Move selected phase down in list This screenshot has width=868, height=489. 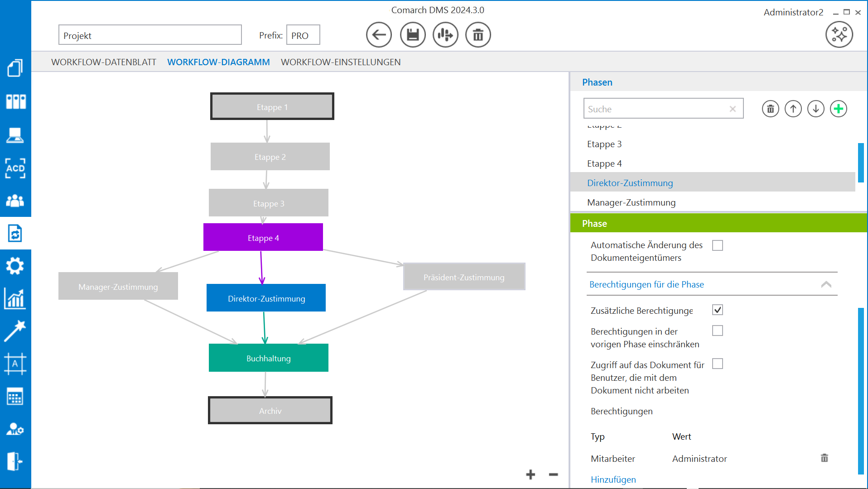(815, 109)
